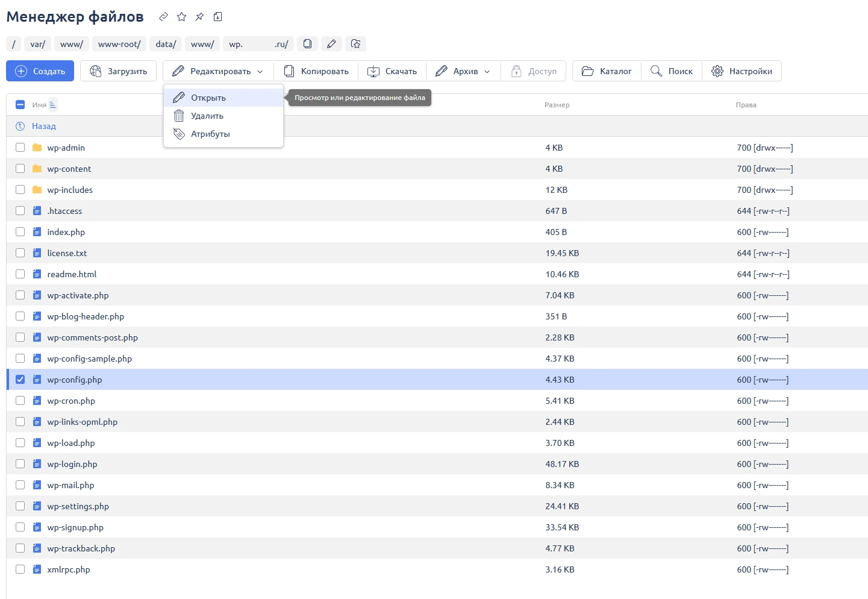The image size is (868, 599).
Task: Click the Назад link to go back
Action: tap(43, 126)
